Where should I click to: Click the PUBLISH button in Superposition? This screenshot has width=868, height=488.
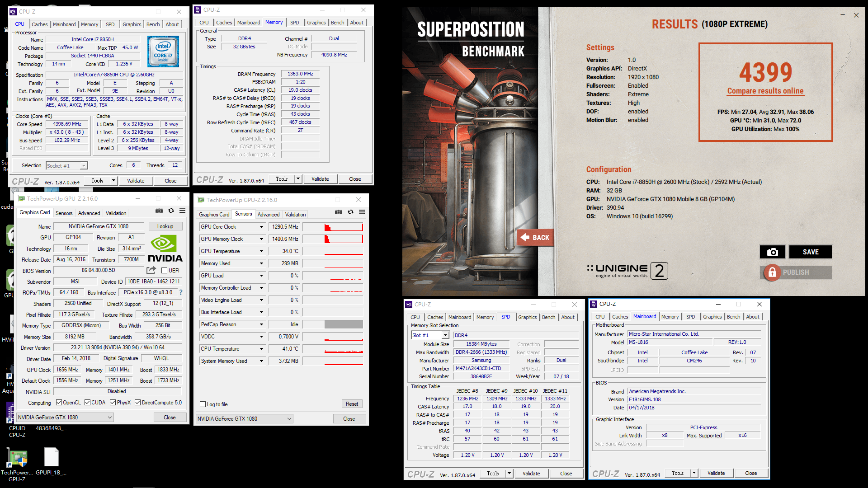coord(796,272)
